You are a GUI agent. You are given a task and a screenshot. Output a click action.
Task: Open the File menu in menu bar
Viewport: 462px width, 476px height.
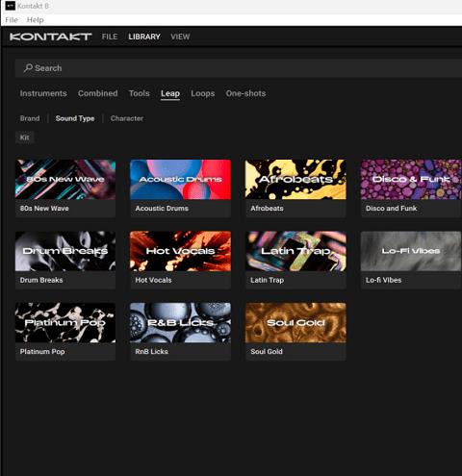tap(12, 20)
